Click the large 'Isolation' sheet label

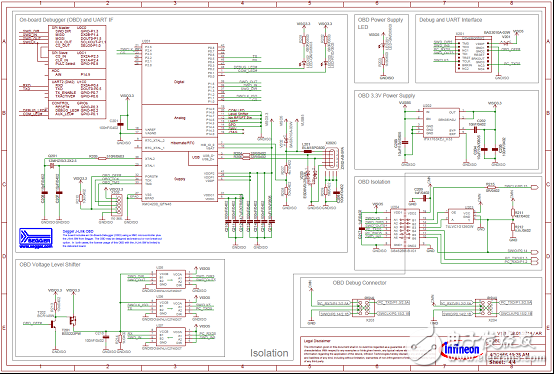point(269,353)
